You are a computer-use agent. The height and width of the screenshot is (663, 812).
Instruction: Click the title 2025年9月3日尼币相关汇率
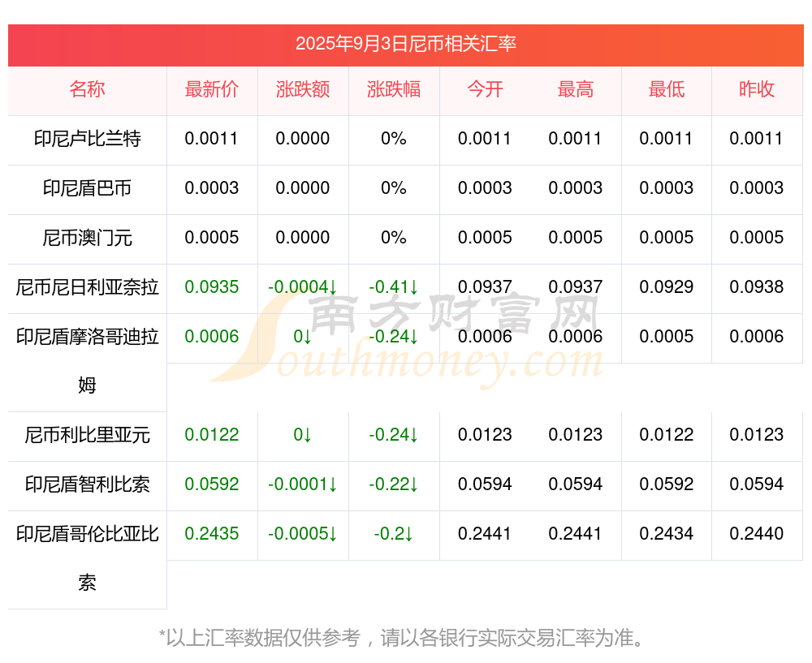[x=405, y=44]
